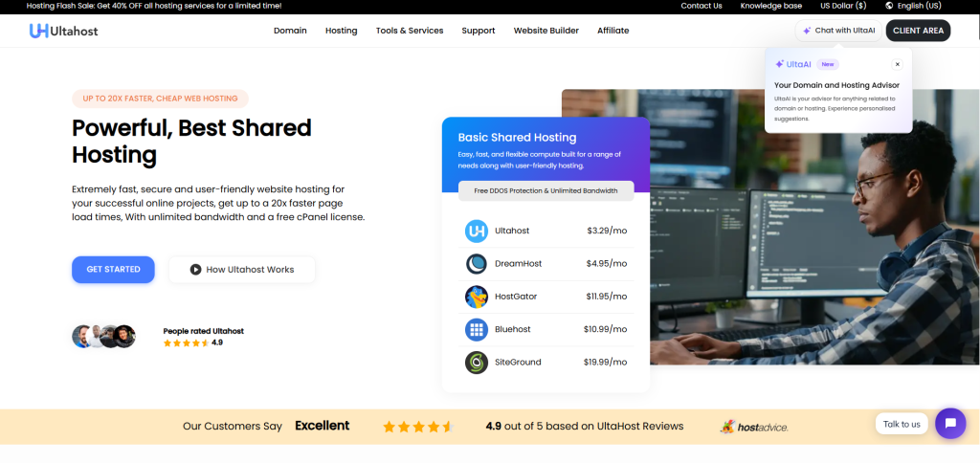
Task: Click the HostGator name in pricing list
Action: point(516,297)
